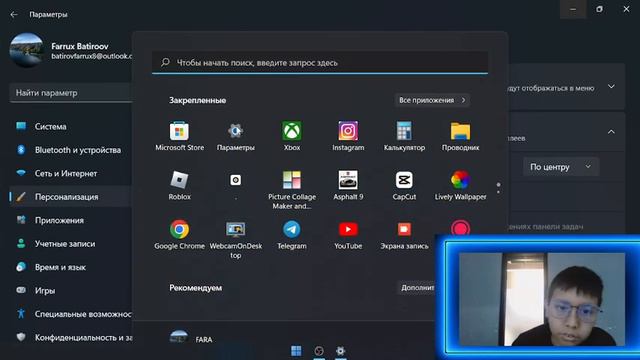This screenshot has height=360, width=640.
Task: Launch Lively Wallpaper app
Action: click(x=460, y=186)
